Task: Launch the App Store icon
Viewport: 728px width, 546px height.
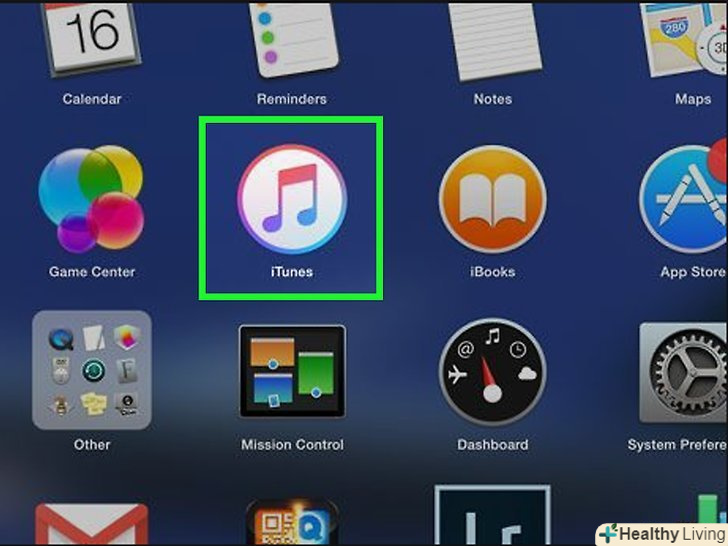Action: click(x=683, y=196)
